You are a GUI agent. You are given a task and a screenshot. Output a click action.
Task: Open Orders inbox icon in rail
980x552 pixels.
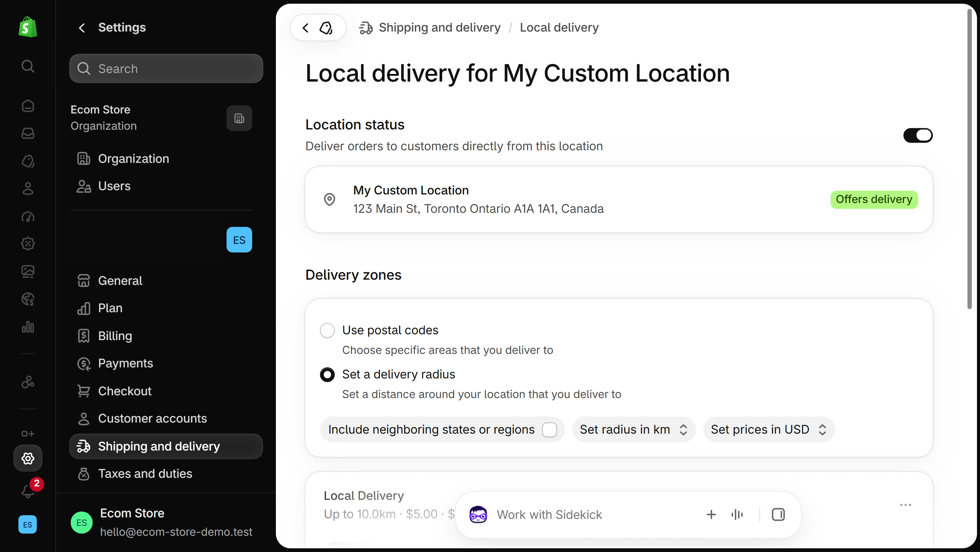28,133
